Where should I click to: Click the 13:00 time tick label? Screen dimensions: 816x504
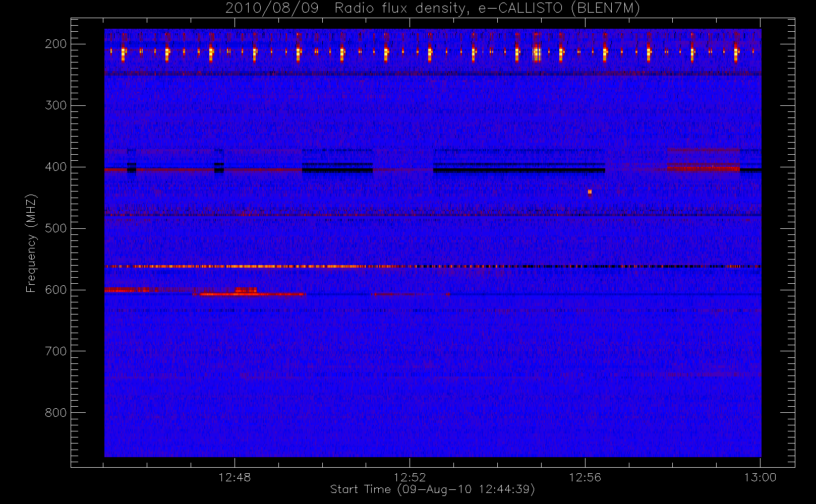coord(760,477)
